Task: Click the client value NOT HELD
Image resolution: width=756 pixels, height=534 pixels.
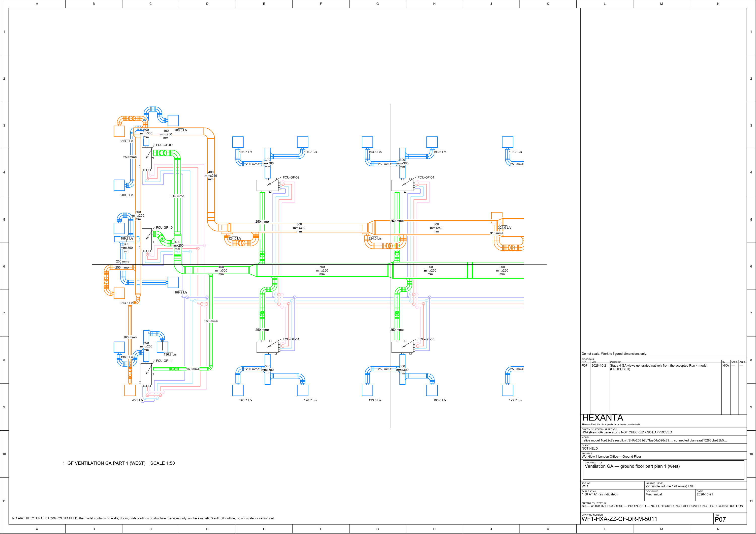Action: (589, 449)
